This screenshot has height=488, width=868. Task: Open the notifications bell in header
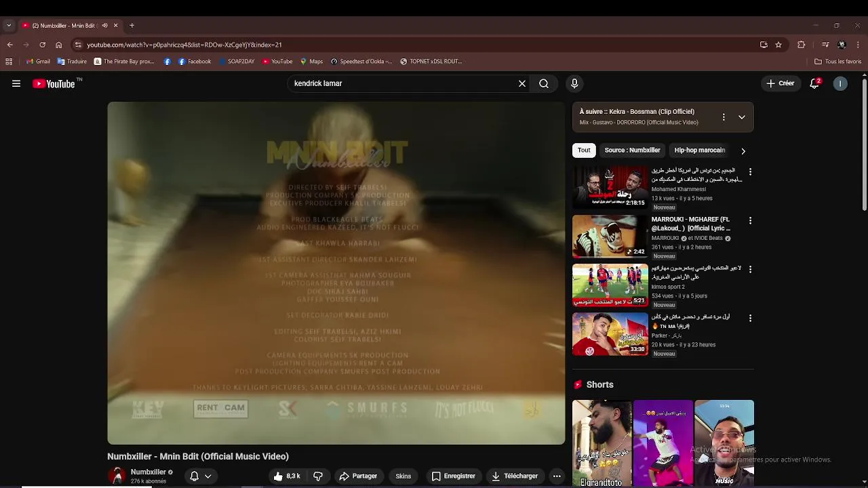pos(814,83)
